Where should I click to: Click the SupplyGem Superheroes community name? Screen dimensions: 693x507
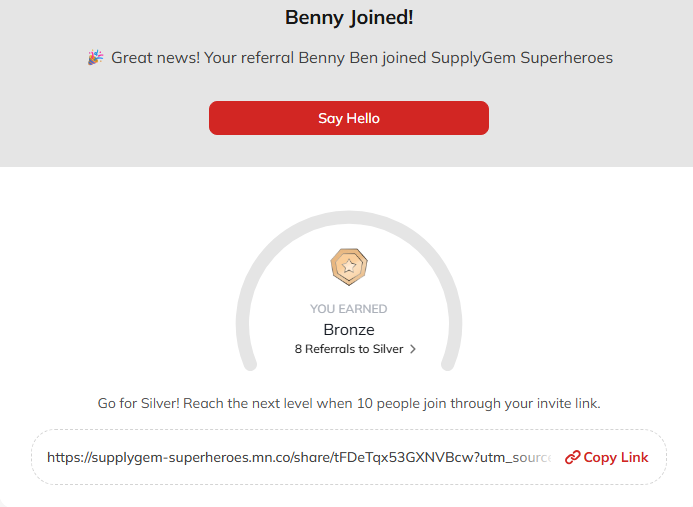point(522,58)
